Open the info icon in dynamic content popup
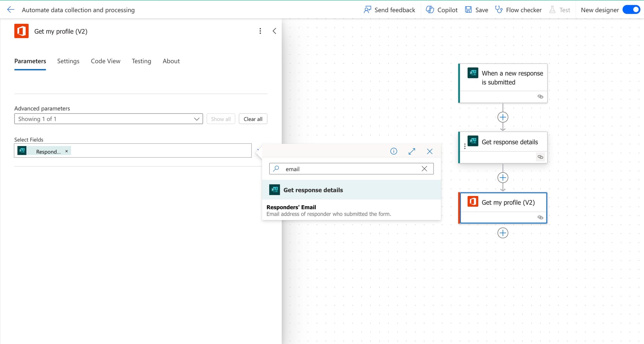The image size is (644, 344). click(394, 151)
